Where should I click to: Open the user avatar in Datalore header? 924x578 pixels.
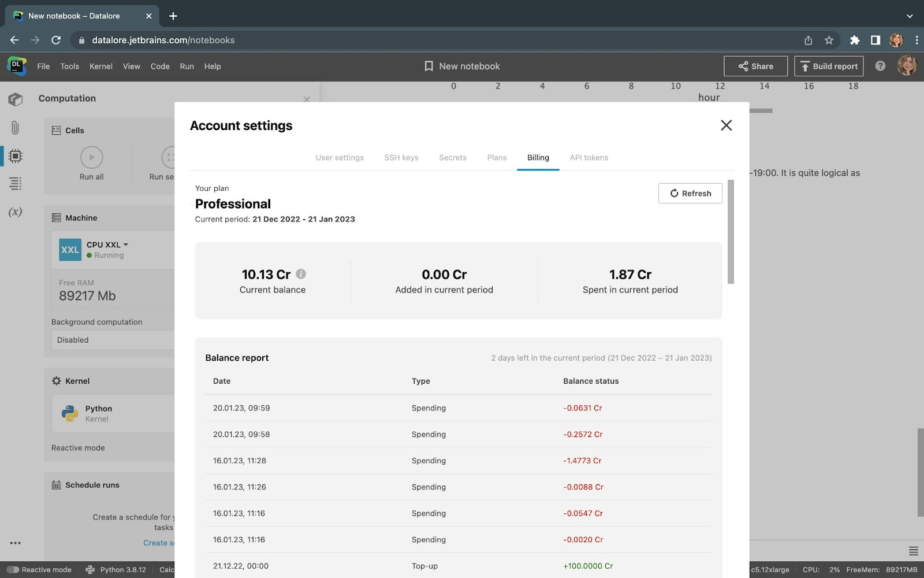tap(907, 66)
